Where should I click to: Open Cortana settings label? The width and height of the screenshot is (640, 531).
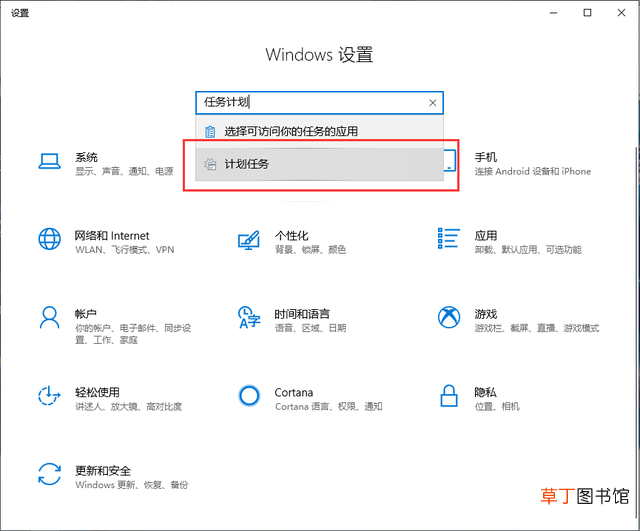pos(293,392)
